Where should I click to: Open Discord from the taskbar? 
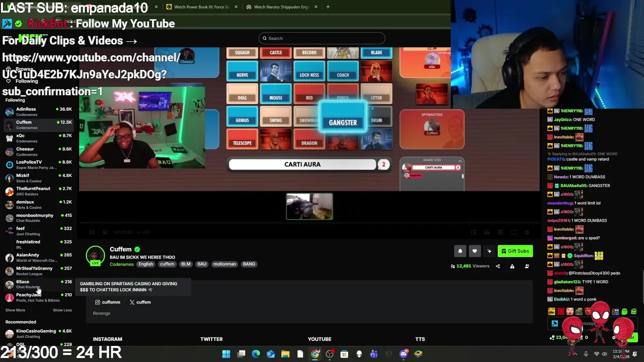pyautogui.click(x=404, y=354)
